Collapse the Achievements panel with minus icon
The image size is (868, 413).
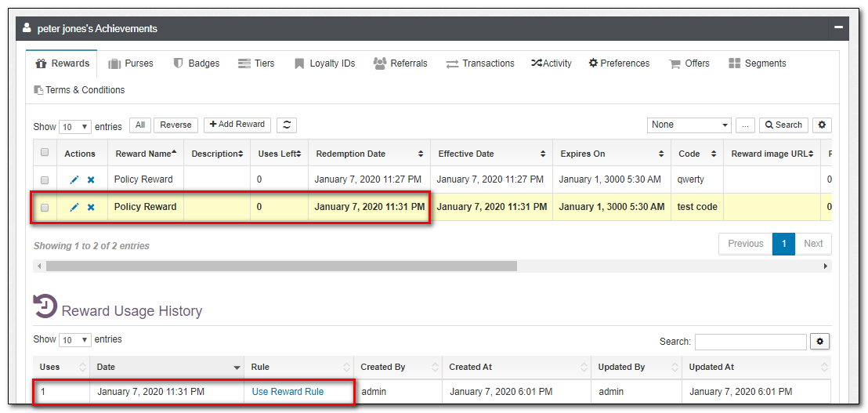click(838, 27)
